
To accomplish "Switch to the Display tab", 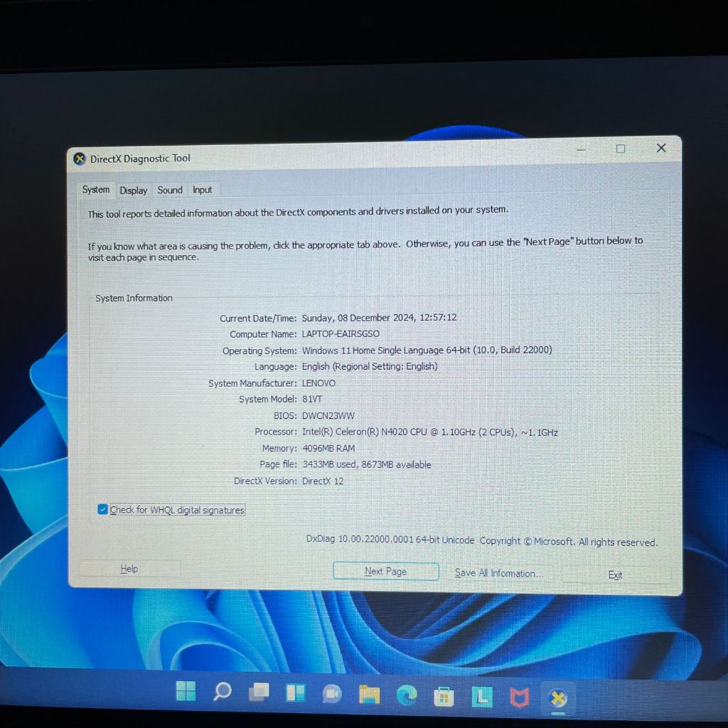I will [134, 190].
